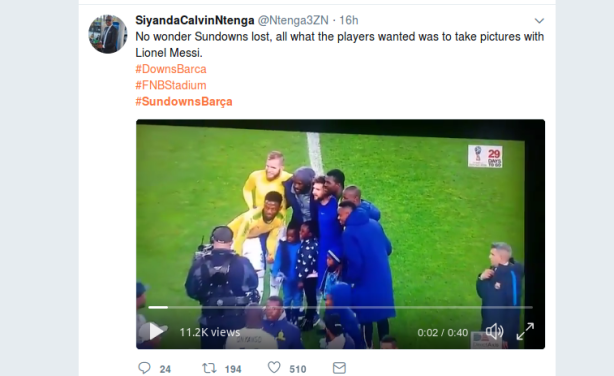The height and width of the screenshot is (376, 614).
Task: Open the @Ntenga3ZN handle link
Action: pos(293,20)
